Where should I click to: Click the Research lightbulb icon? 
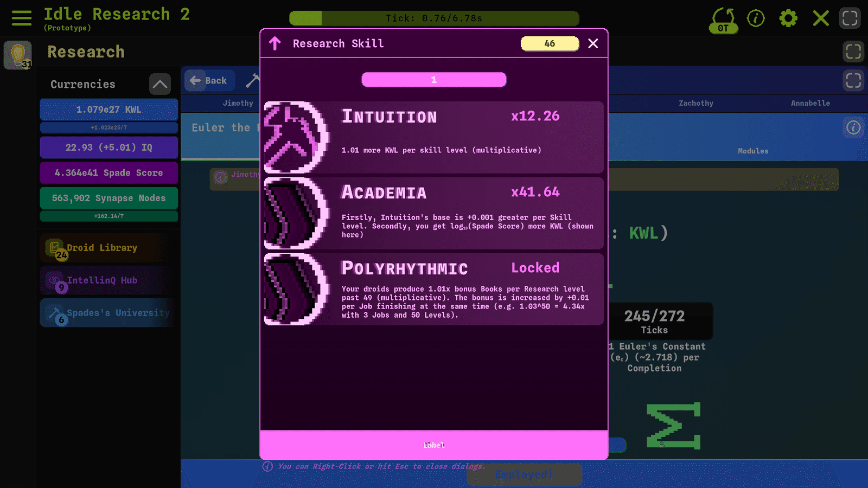[18, 55]
